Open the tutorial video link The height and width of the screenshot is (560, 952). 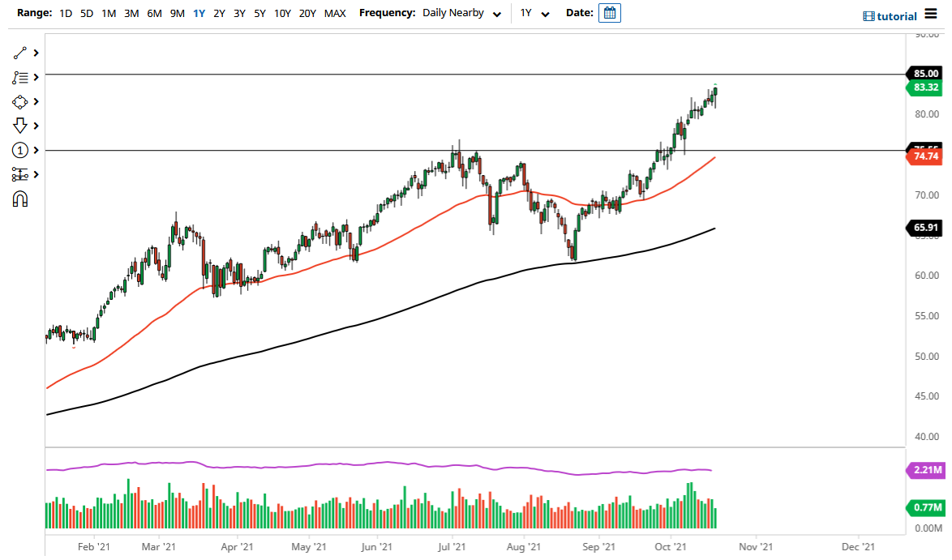892,14
